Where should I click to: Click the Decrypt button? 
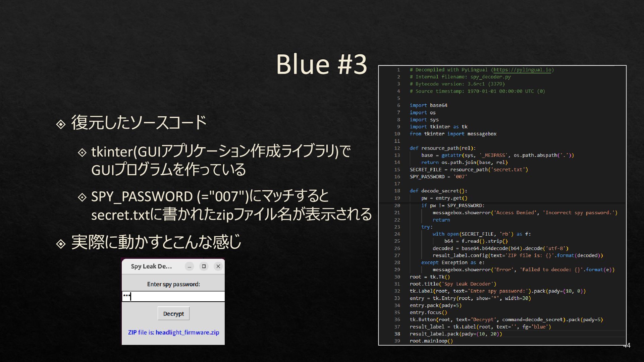[173, 314]
